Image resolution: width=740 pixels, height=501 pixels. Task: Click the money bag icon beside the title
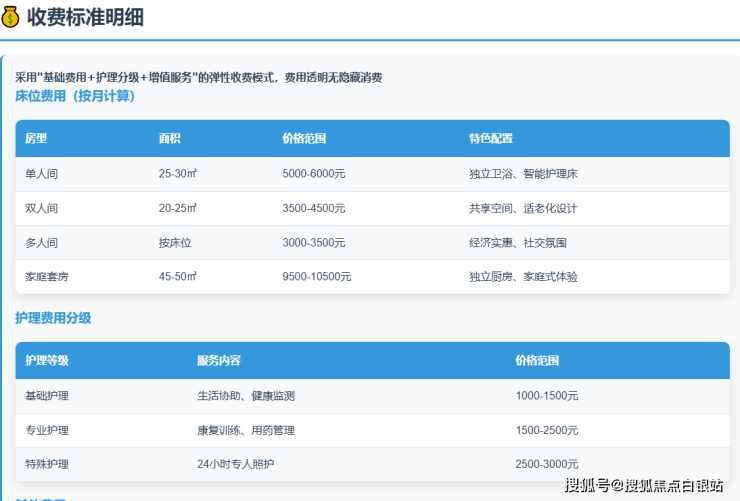11,17
